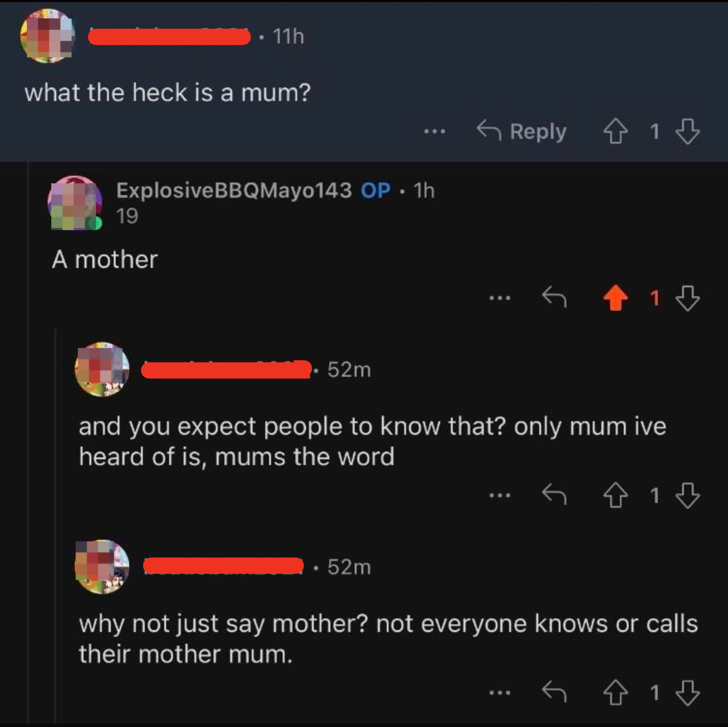
Task: Downvote the "A mother" comment
Action: [x=687, y=298]
